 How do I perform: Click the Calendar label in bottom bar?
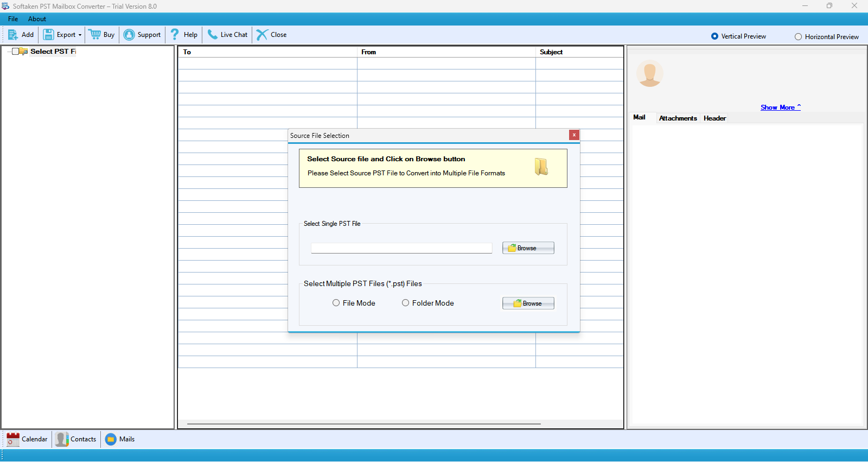[35, 439]
